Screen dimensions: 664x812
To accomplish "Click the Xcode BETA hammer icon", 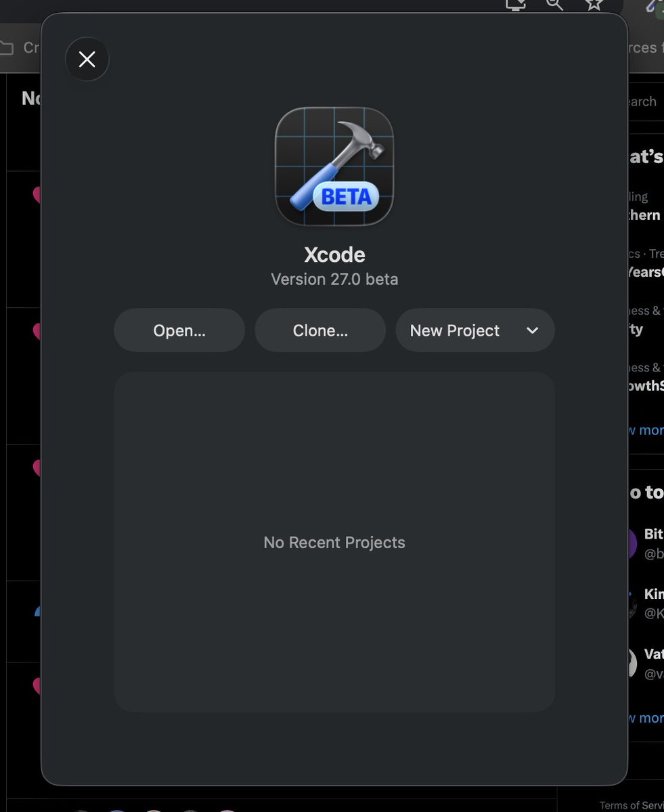I will 334,166.
